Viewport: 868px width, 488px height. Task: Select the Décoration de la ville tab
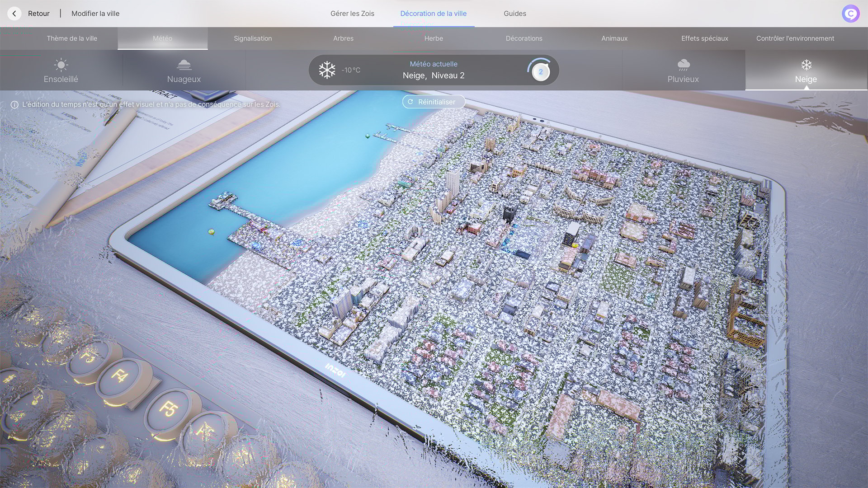coord(434,14)
